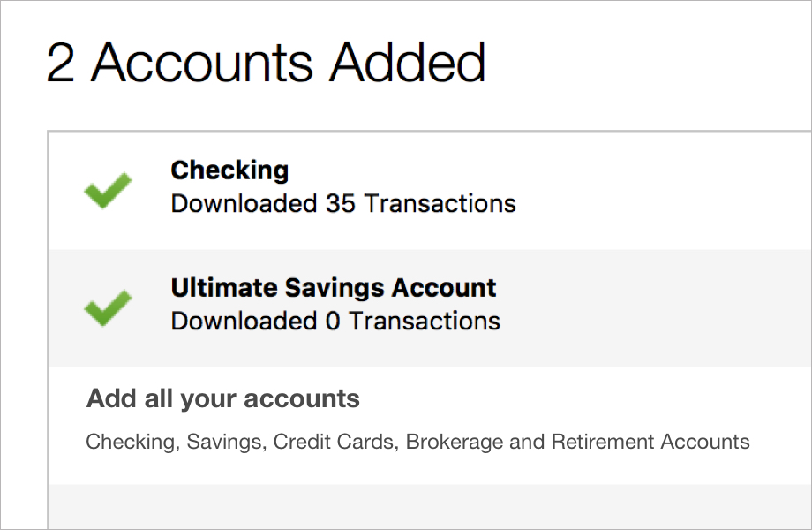Select the bold Checking account name

tap(229, 170)
